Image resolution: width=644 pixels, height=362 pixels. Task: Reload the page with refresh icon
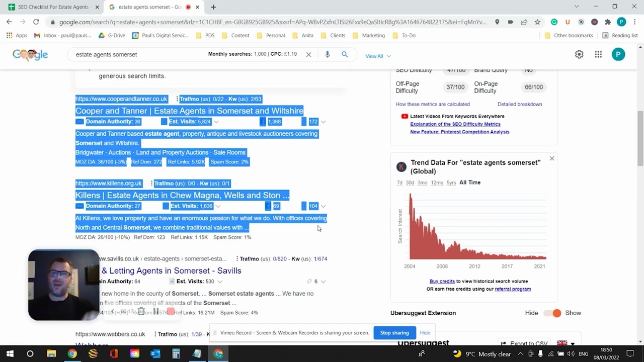click(36, 22)
